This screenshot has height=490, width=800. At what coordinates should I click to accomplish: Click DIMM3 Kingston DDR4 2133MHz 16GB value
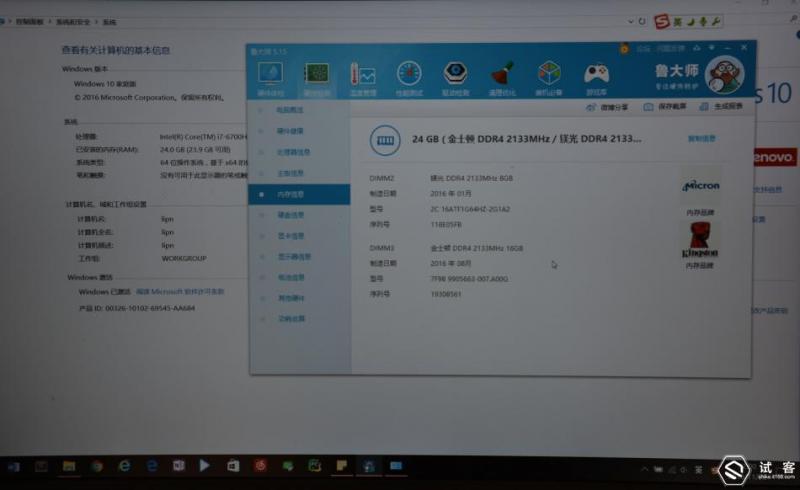[477, 248]
